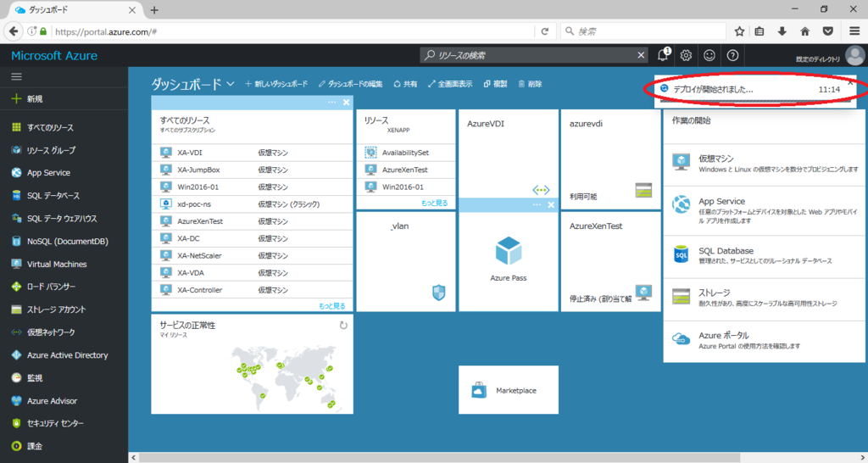The image size is (868, 463).
Task: Click the Azure Advisor sidebar icon
Action: tap(17, 400)
